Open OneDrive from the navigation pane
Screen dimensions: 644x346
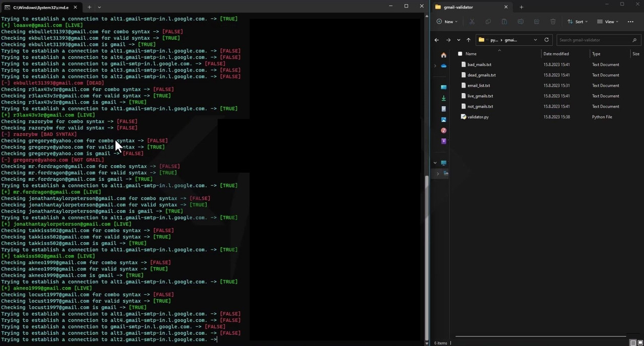coord(443,66)
